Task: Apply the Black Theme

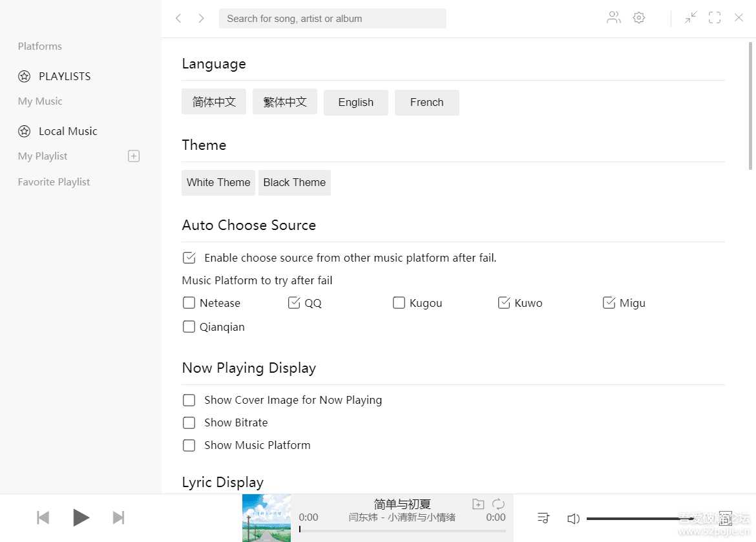Action: pos(294,182)
